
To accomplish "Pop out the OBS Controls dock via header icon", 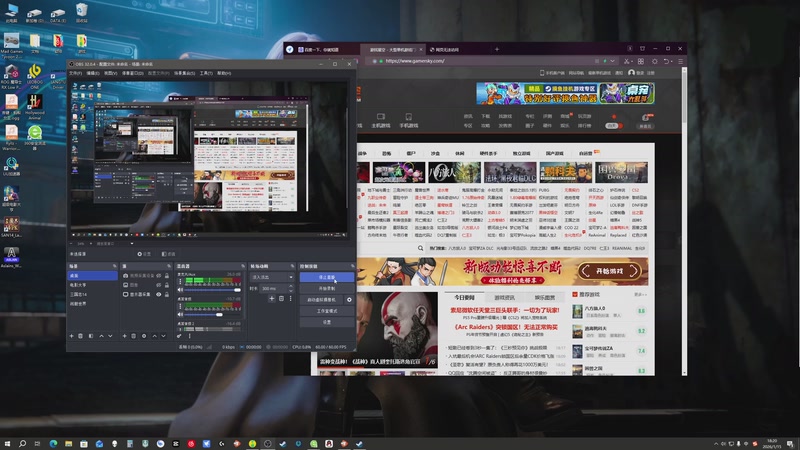I will [x=352, y=266].
